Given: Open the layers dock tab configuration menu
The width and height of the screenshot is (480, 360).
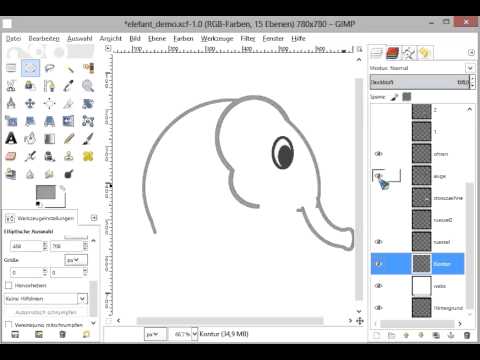Looking at the screenshot, I should 471,52.
